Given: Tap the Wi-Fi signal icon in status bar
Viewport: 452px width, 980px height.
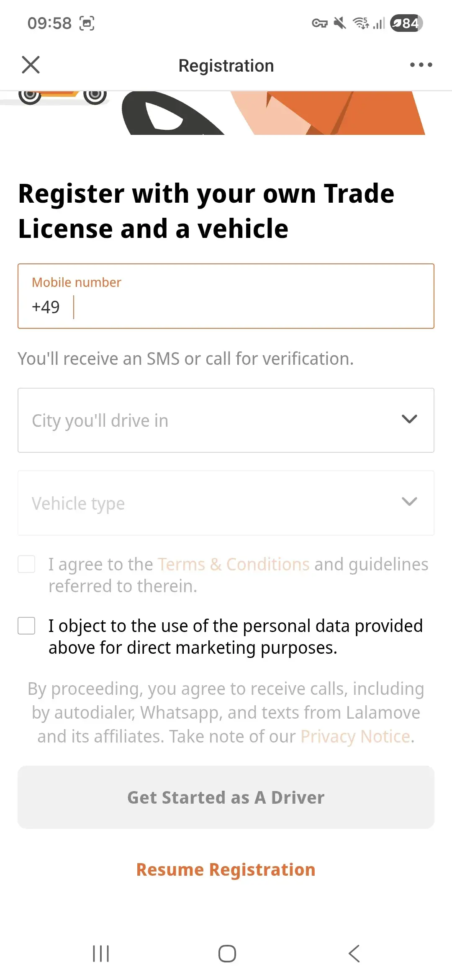Looking at the screenshot, I should click(361, 23).
